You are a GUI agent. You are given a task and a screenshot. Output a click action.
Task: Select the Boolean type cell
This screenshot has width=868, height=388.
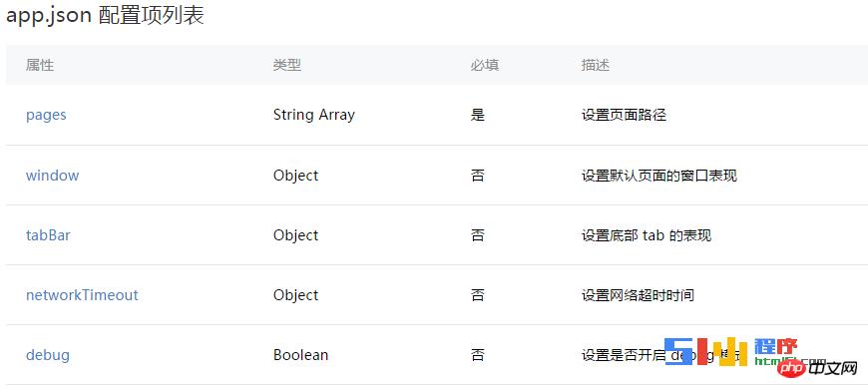tap(300, 355)
